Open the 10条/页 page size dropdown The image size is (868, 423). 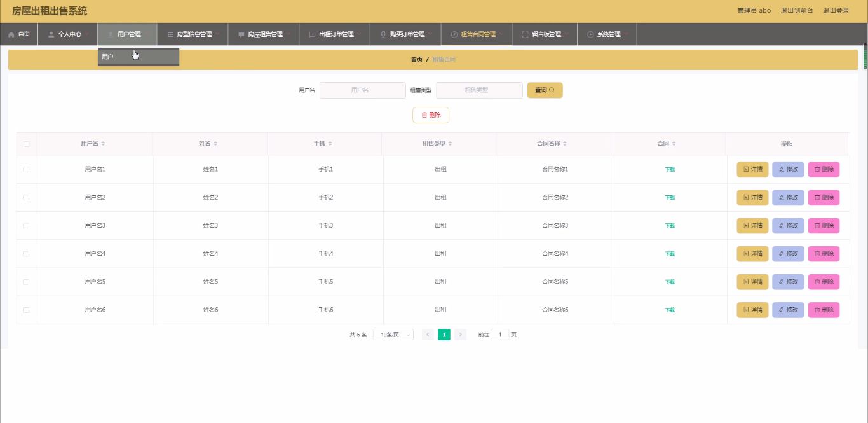[393, 335]
